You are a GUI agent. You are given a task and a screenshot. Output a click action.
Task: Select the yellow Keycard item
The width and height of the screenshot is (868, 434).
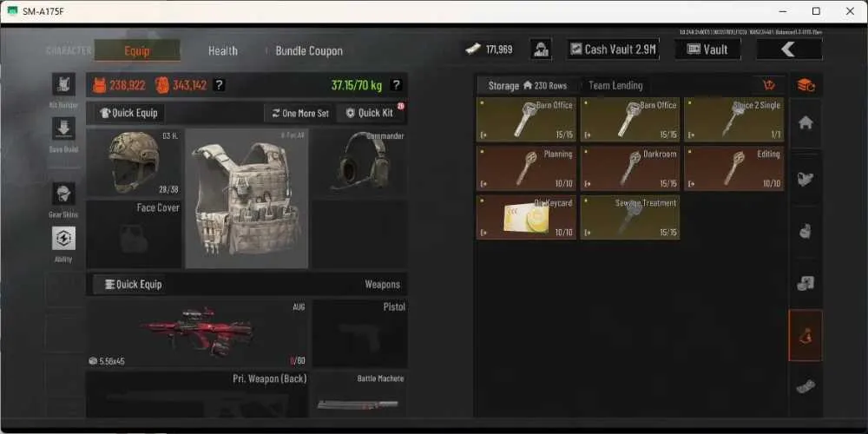(527, 217)
